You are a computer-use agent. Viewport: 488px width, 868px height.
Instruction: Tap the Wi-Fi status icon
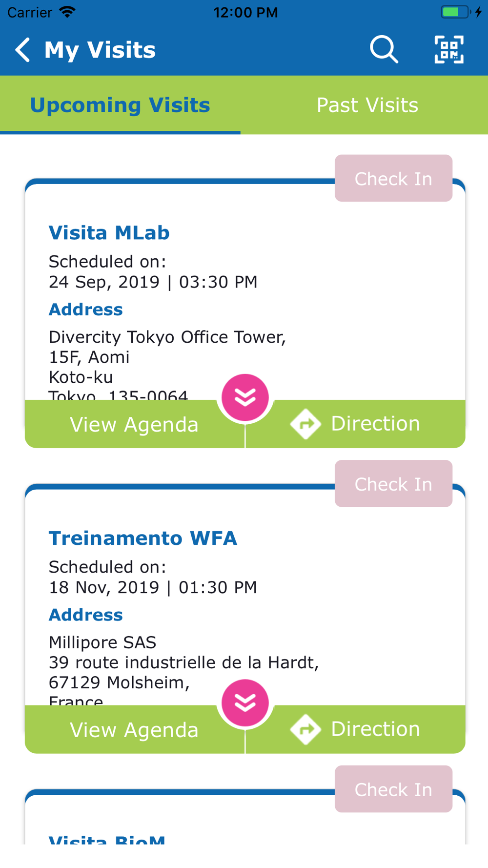67,12
